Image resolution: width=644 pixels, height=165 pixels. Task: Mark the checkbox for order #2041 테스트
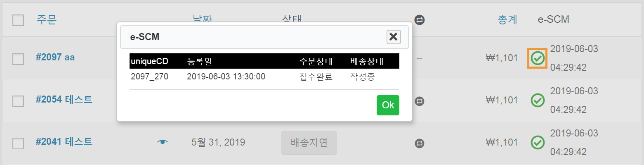coord(18,143)
